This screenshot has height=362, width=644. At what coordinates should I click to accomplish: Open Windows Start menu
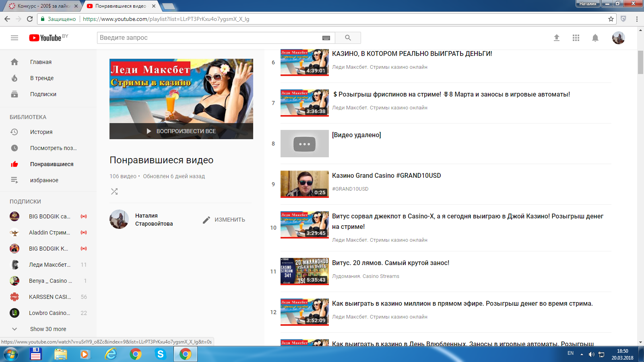pos(11,354)
